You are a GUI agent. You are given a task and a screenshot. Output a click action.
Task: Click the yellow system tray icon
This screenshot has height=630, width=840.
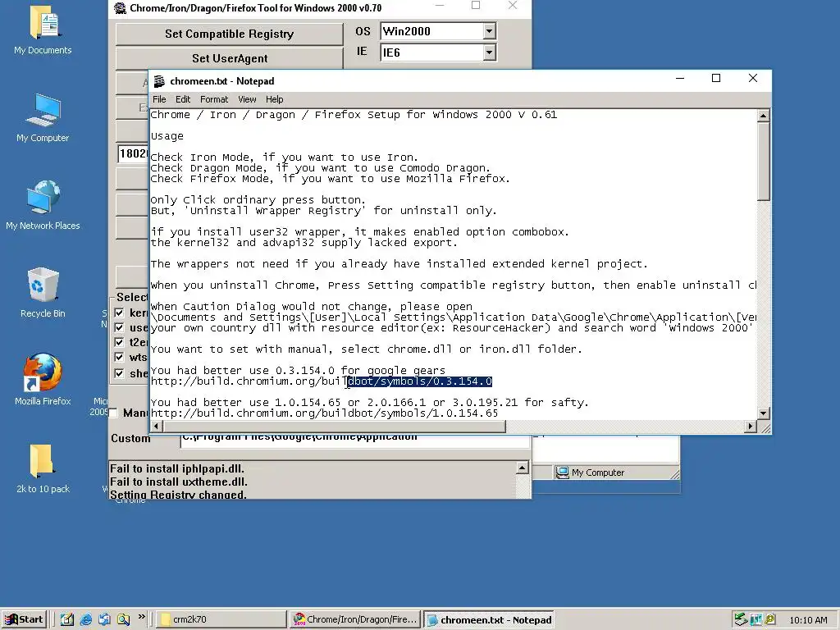point(769,619)
